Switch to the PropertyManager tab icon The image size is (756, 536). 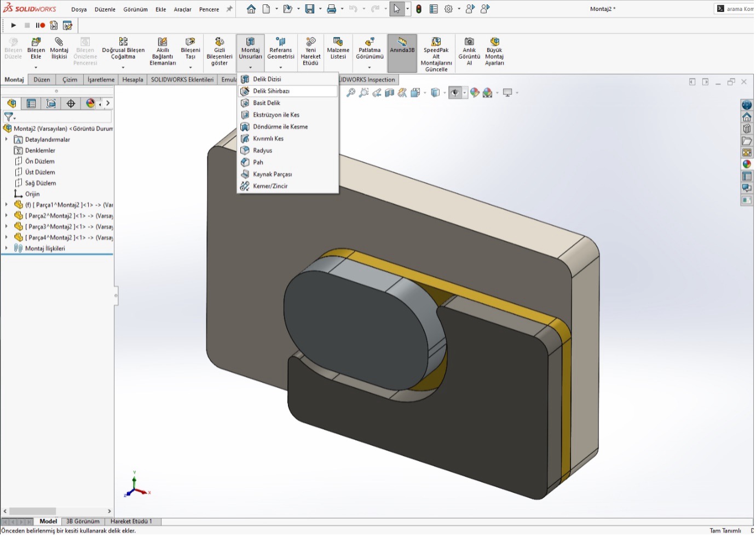pos(31,103)
